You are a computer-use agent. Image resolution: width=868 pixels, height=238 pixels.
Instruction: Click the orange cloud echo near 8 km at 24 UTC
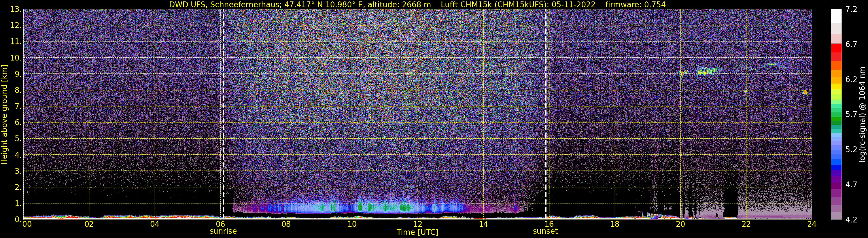click(805, 92)
